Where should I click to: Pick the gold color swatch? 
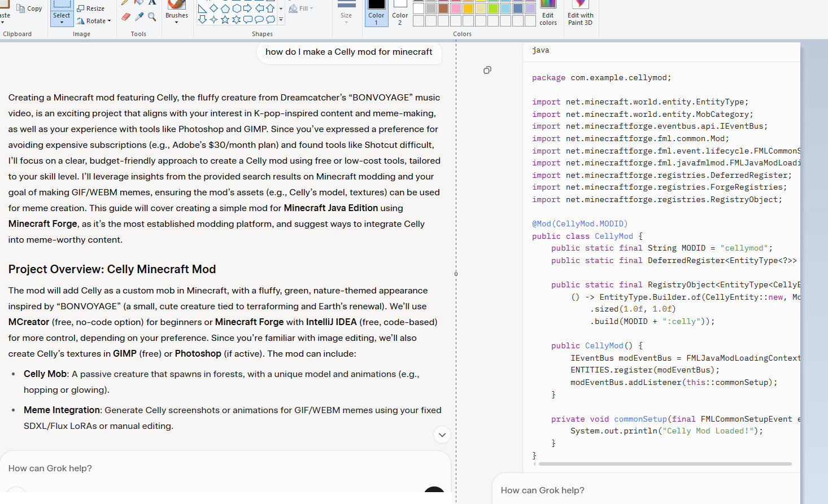tap(468, 8)
